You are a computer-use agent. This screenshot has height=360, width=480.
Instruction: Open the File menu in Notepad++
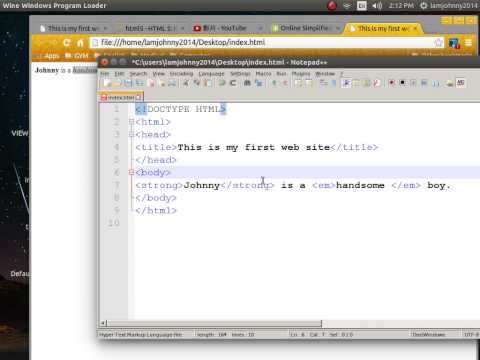105,74
